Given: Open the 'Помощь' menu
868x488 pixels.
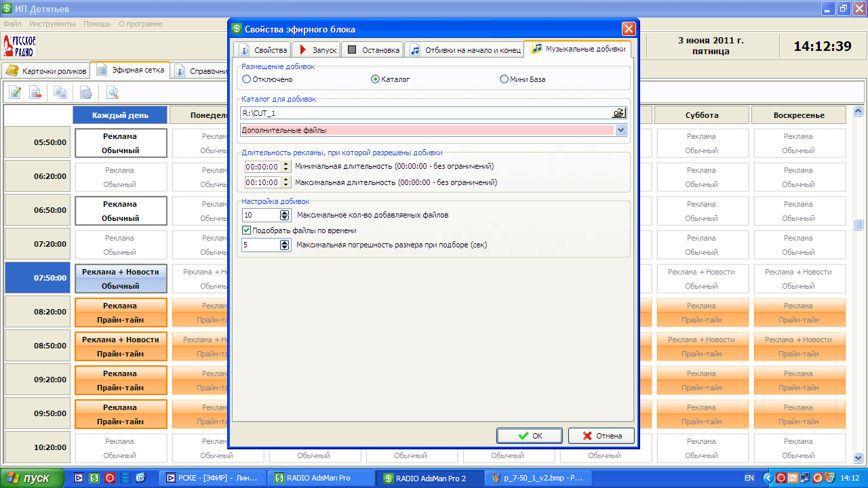Looking at the screenshot, I should coord(97,24).
